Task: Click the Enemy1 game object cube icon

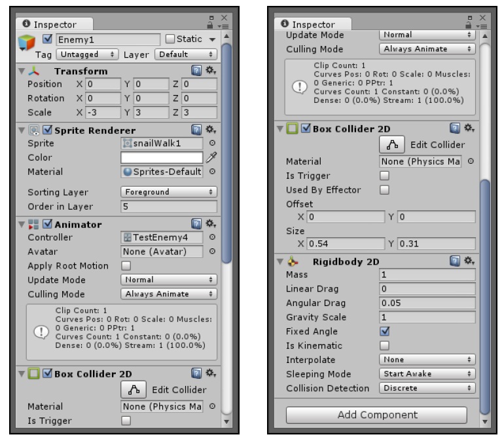Action: click(27, 43)
